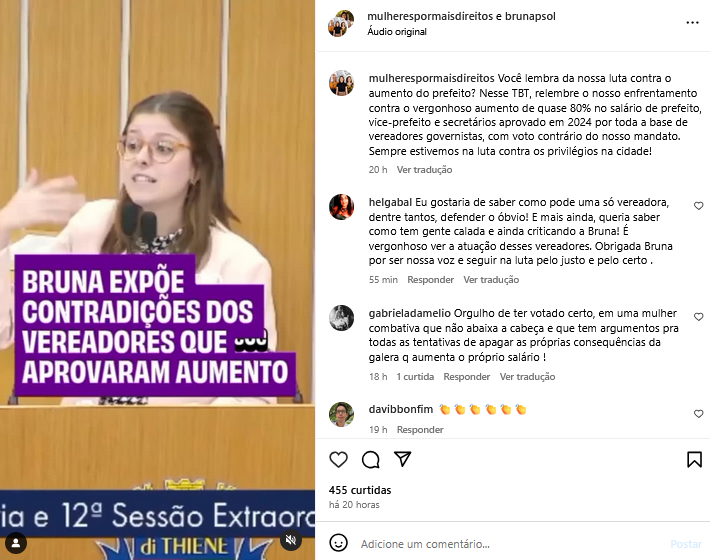Show tagged people icon on video
Image resolution: width=710 pixels, height=560 pixels.
tap(16, 543)
